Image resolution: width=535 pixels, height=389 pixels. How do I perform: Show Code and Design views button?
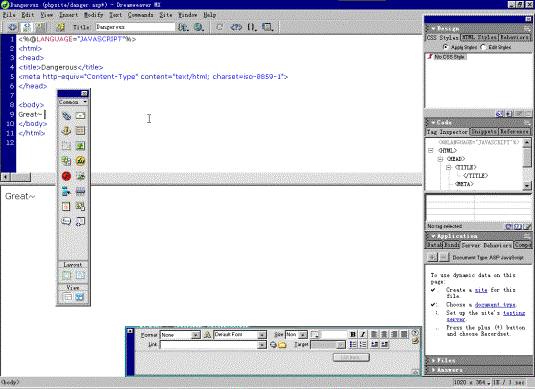tap(27, 27)
